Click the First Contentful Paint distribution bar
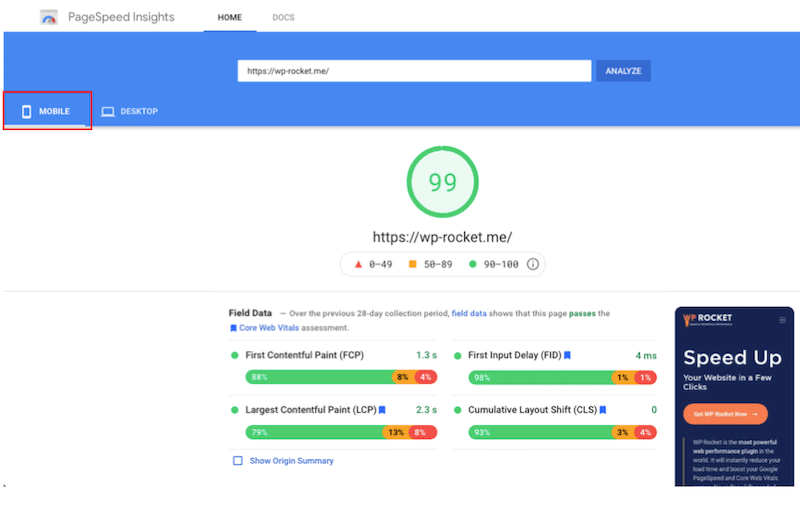The width and height of the screenshot is (800, 507). (341, 377)
